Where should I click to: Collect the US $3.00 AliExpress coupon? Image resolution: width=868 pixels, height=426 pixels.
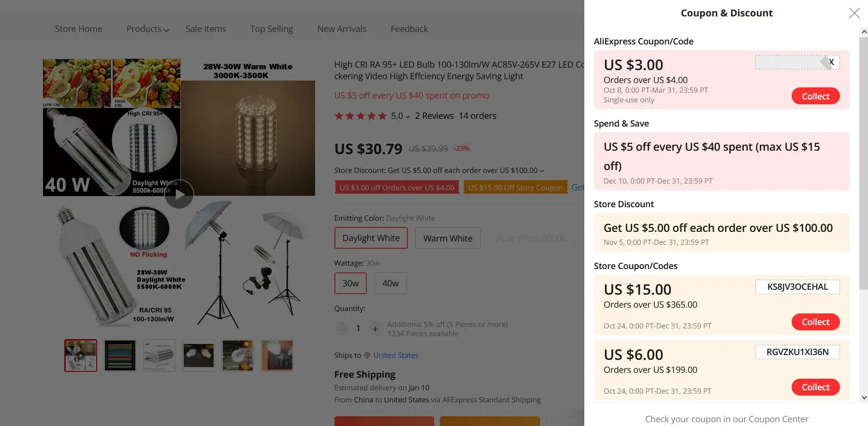pyautogui.click(x=815, y=96)
